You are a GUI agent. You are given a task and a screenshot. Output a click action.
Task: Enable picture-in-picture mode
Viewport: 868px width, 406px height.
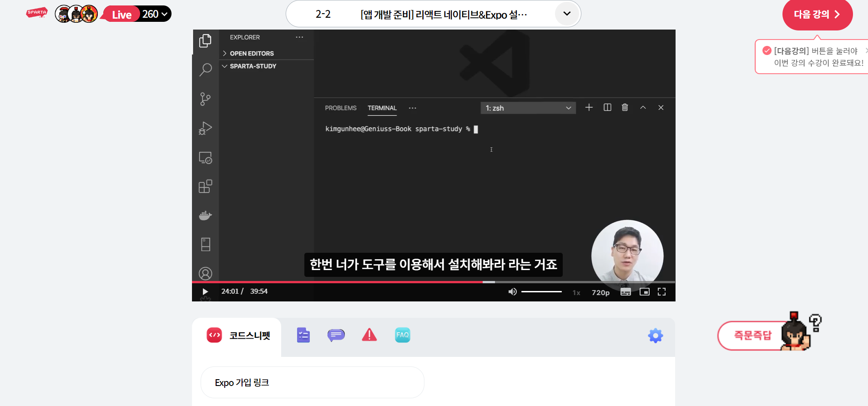click(645, 292)
